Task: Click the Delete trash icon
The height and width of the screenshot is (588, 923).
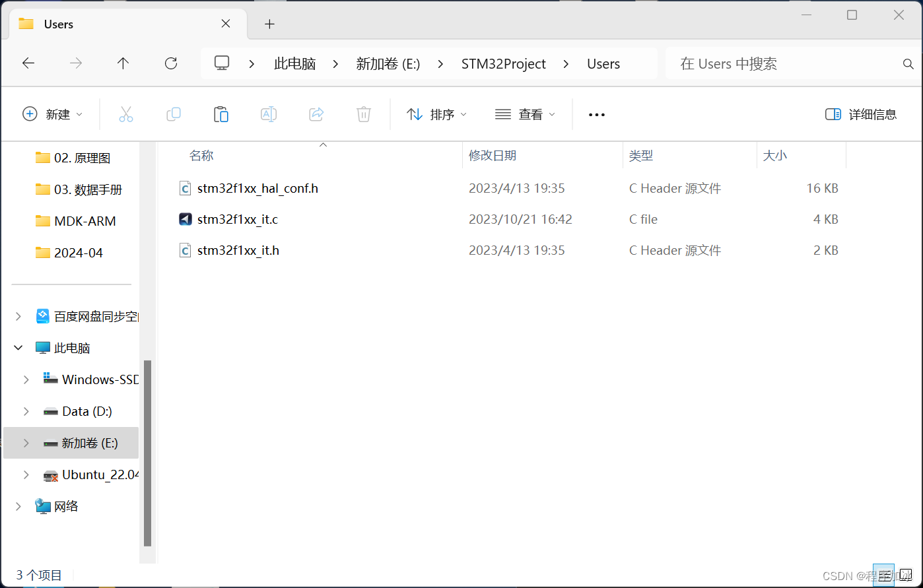Action: pos(364,114)
